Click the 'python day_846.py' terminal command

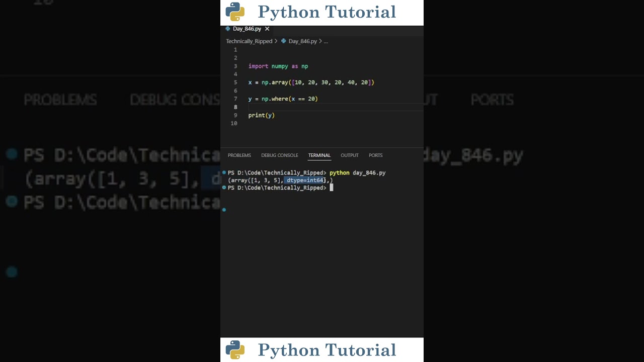[x=358, y=173]
